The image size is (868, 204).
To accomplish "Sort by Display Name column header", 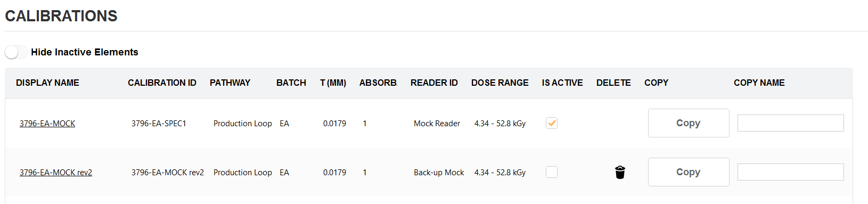I will coord(47,83).
